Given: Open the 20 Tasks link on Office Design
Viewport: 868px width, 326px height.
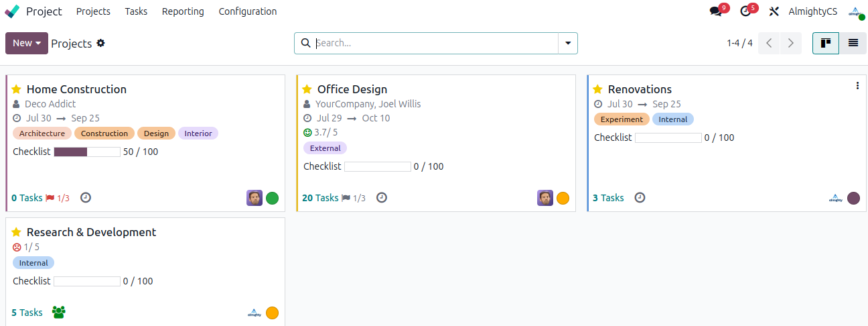Looking at the screenshot, I should pyautogui.click(x=320, y=198).
